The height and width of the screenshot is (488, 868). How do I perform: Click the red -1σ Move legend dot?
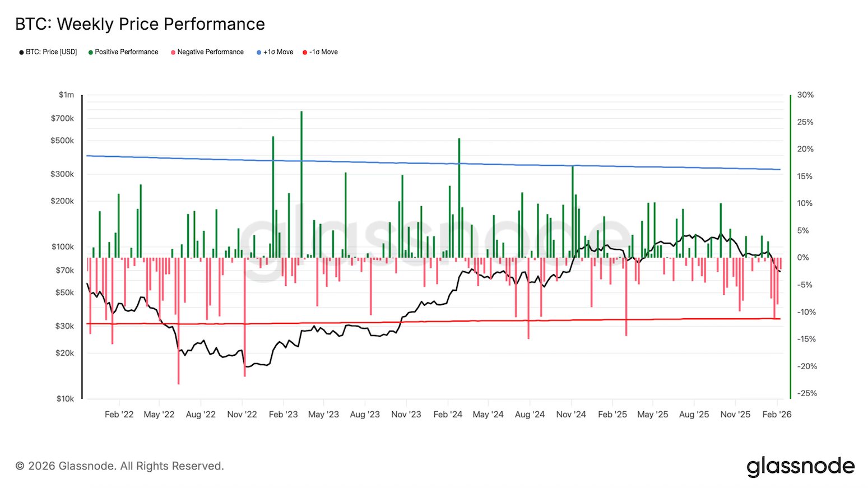point(305,52)
